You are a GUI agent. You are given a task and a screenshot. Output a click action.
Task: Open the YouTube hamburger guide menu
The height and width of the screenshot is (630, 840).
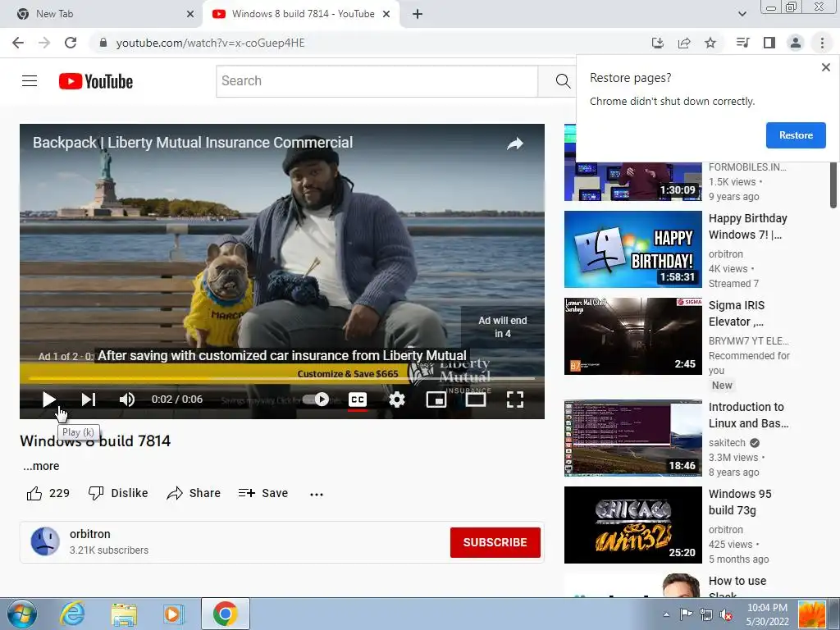[x=30, y=81]
